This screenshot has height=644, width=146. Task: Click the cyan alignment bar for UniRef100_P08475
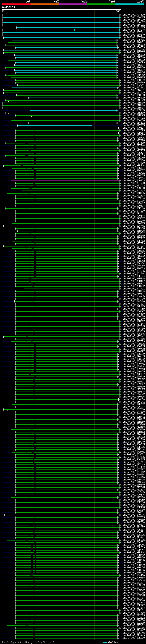click(62, 15)
